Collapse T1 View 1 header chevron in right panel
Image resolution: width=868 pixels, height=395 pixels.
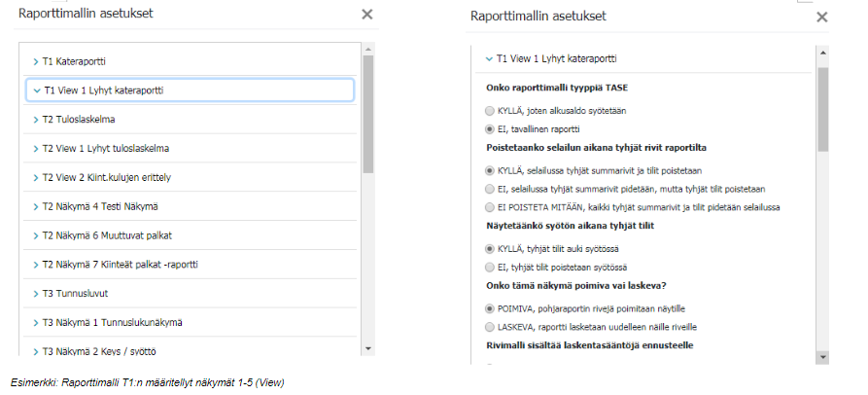point(489,58)
